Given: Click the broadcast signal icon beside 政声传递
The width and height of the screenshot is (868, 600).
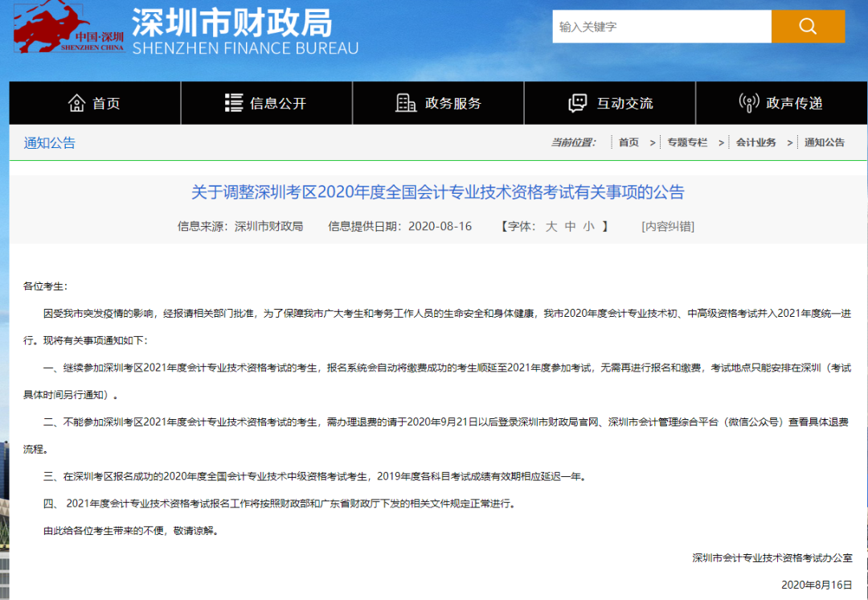Looking at the screenshot, I should click(748, 103).
